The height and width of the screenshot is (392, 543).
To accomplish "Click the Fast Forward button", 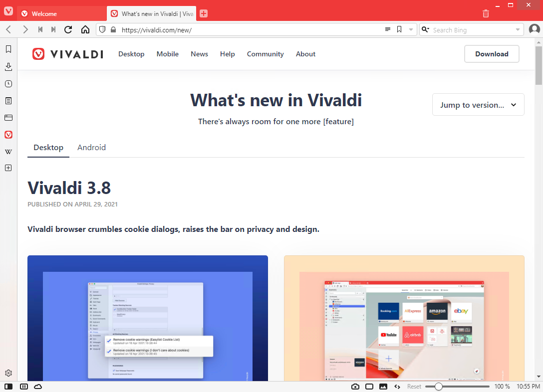I will point(53,30).
